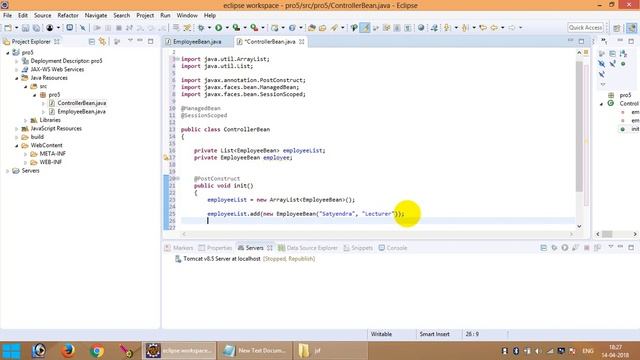The image size is (640, 360).
Task: Click editor vertical scrollbar thumb
Action: 579,127
